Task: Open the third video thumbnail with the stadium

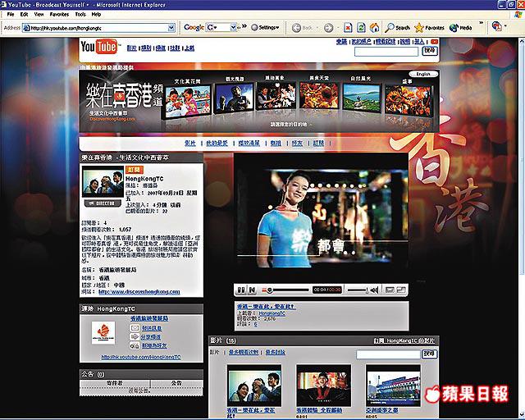Action: click(x=393, y=386)
